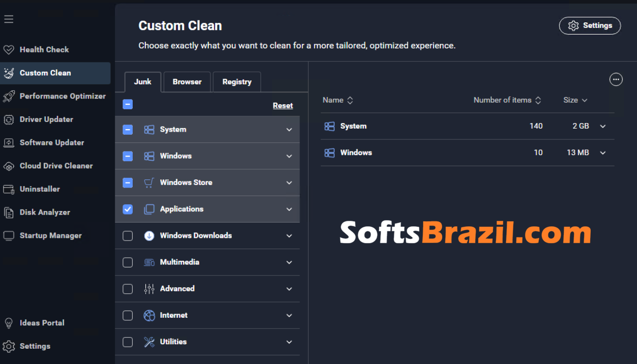Enable the Windows Downloads checkbox

coord(128,235)
